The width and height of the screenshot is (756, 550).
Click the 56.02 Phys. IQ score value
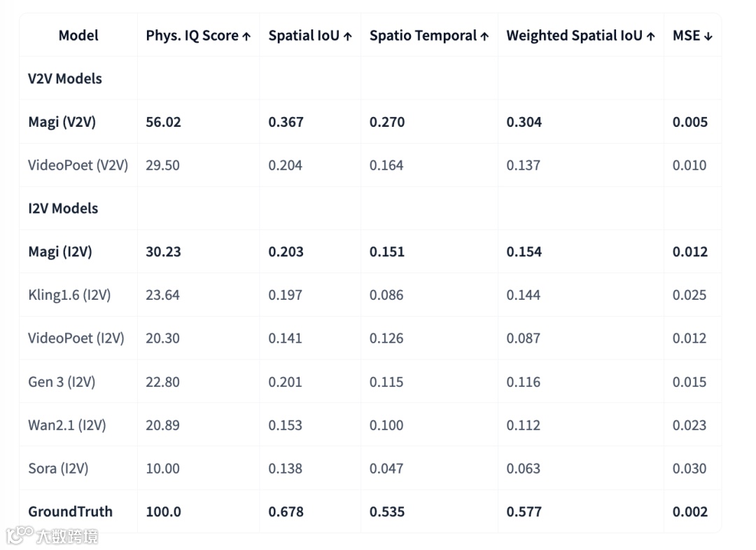[163, 122]
